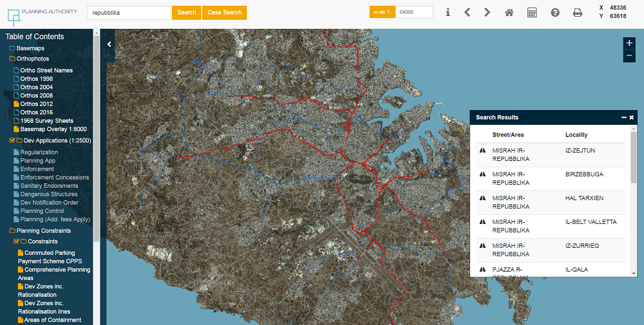Click the info identify icon in the toolbar
The height and width of the screenshot is (325, 644).
(448, 12)
